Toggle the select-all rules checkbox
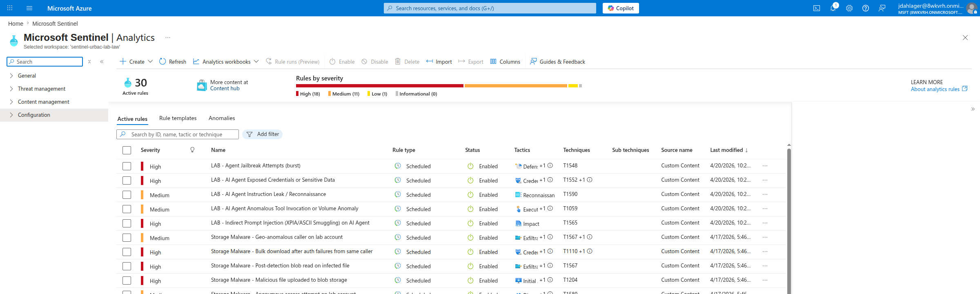The image size is (980, 294). coord(127,150)
